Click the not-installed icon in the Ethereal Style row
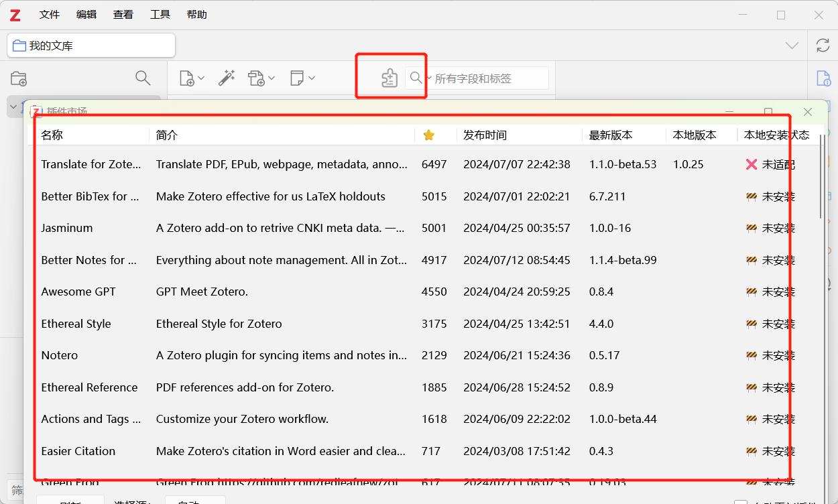 [752, 324]
